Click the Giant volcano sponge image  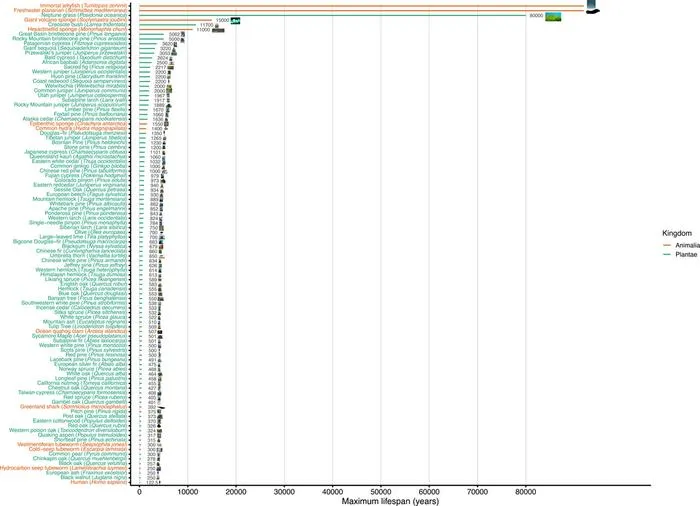(x=235, y=21)
